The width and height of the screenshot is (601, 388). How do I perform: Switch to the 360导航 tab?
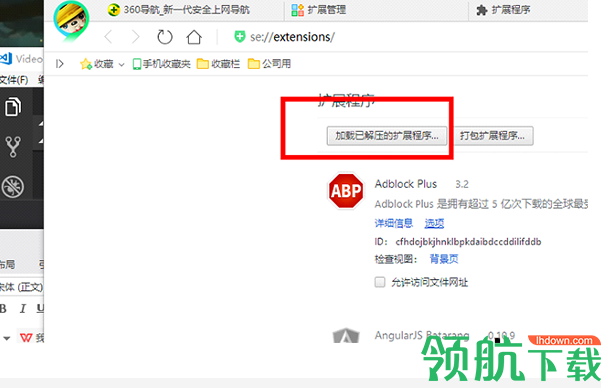click(179, 10)
